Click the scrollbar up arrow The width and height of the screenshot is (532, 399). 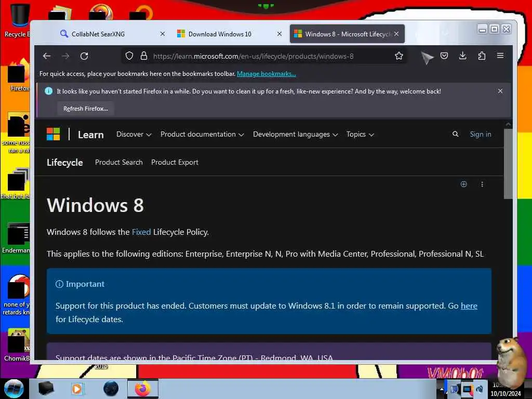coord(508,125)
